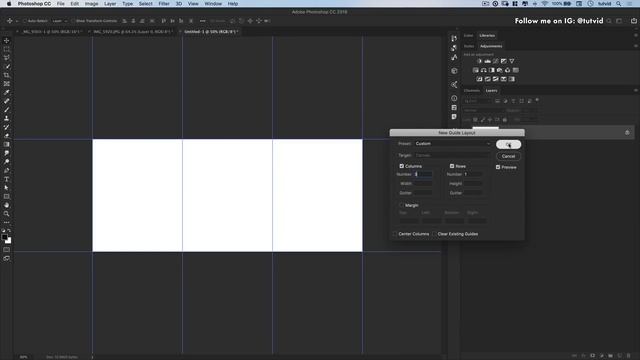This screenshot has width=640, height=360.
Task: Enable Clear Existing Guides checkbox
Action: click(x=434, y=234)
